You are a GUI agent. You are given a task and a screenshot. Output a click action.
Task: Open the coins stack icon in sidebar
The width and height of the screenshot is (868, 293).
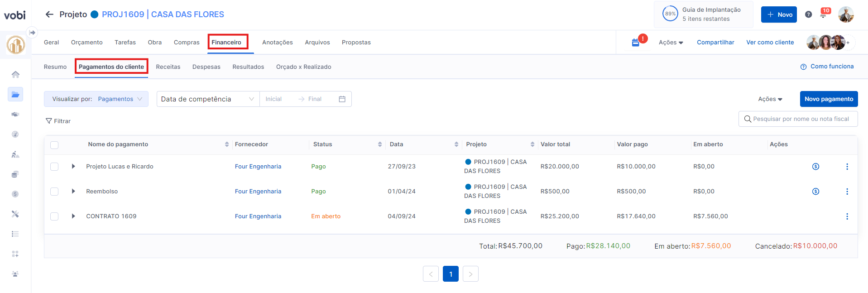pyautogui.click(x=15, y=174)
